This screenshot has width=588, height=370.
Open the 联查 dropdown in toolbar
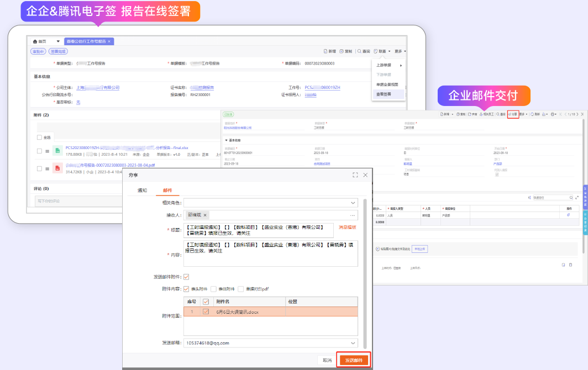382,51
